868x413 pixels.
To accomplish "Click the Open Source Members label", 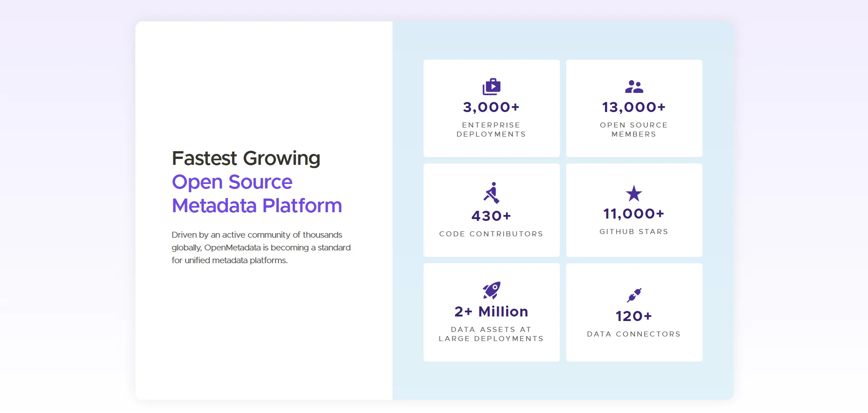I will (x=634, y=129).
